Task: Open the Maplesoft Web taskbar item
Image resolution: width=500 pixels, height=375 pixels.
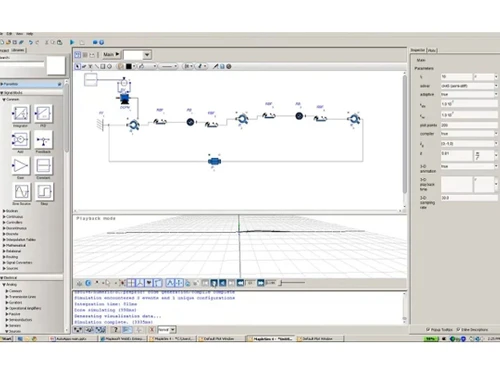Action: 123,339
